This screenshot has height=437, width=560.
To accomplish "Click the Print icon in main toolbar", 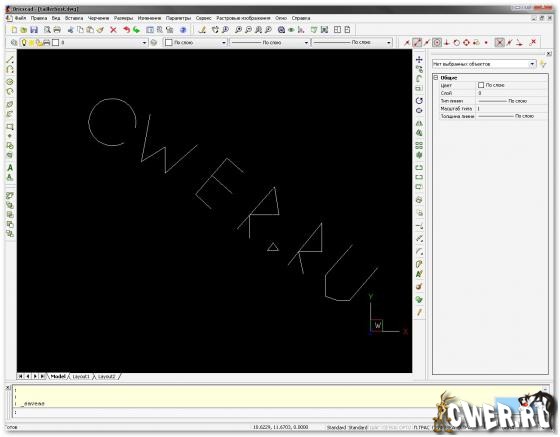I will 57,30.
